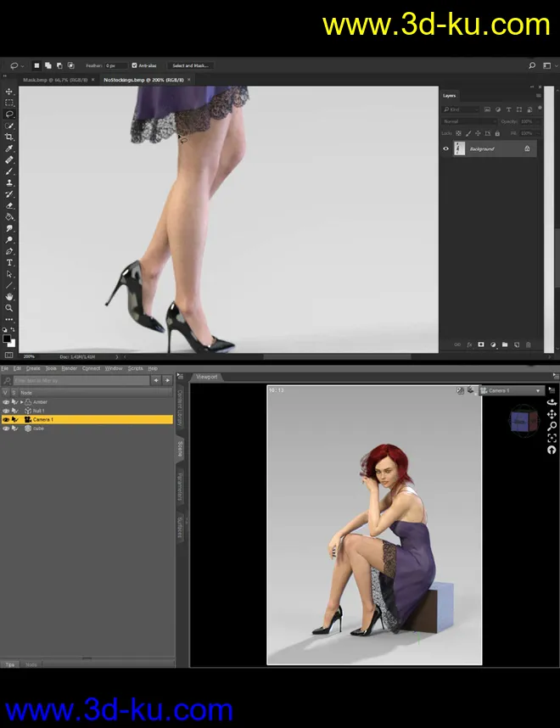Activate the Hand tool
The height and width of the screenshot is (728, 560).
(9, 297)
